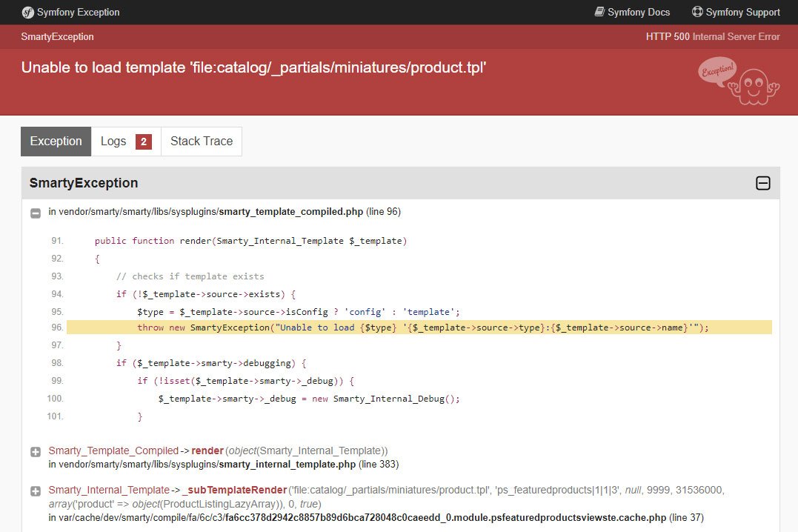Viewport: 798px width, 532px height.
Task: Click the code line 94 if source exists check
Action: pyautogui.click(x=205, y=294)
